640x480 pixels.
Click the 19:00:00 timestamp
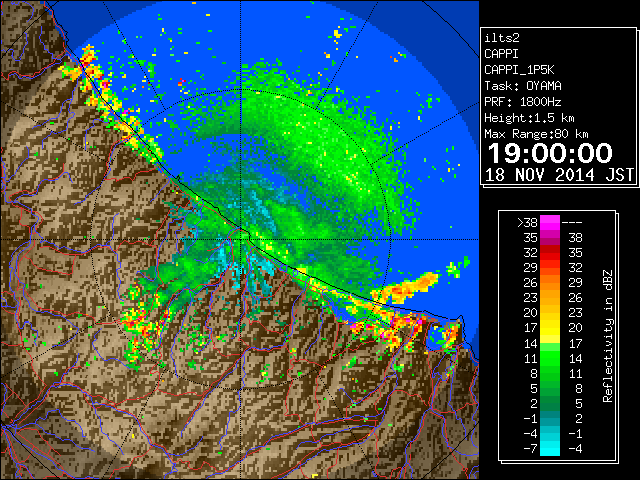(550, 153)
